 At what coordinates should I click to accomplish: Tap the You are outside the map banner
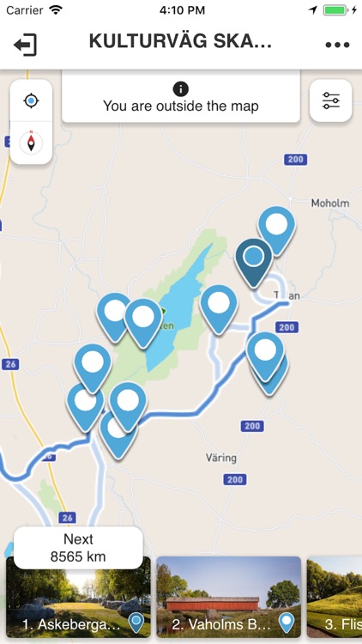coord(181,96)
